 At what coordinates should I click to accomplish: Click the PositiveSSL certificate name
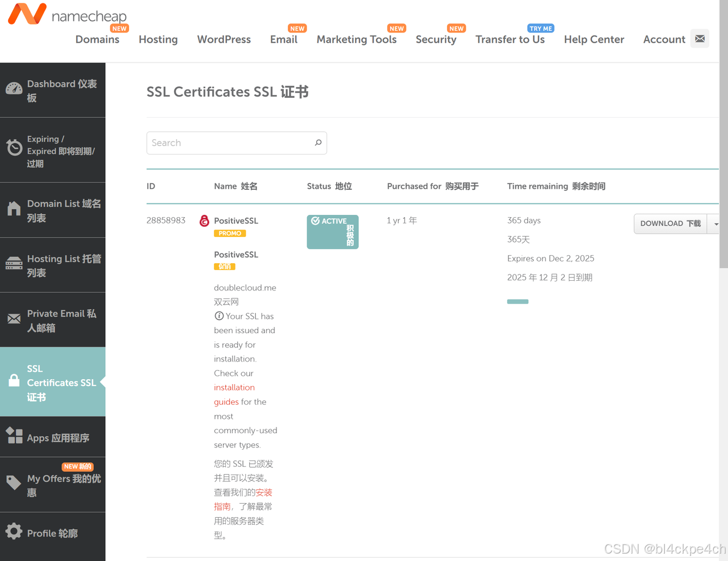[236, 221]
